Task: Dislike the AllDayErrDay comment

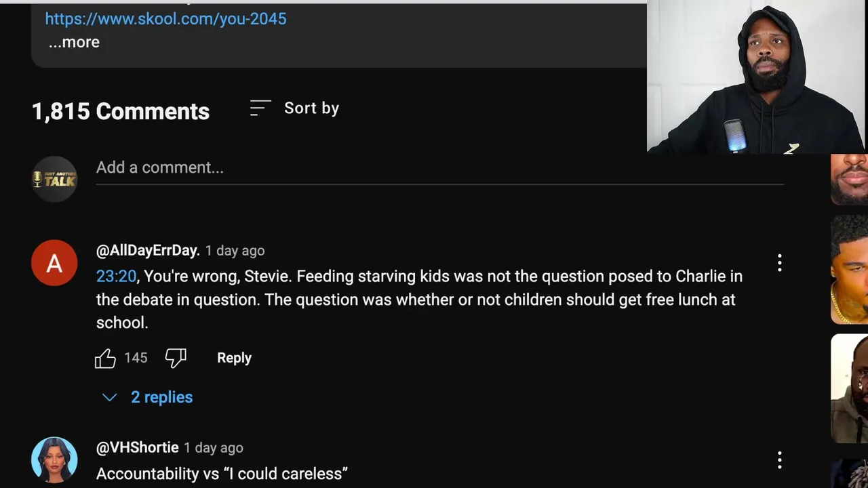Action: coord(176,358)
